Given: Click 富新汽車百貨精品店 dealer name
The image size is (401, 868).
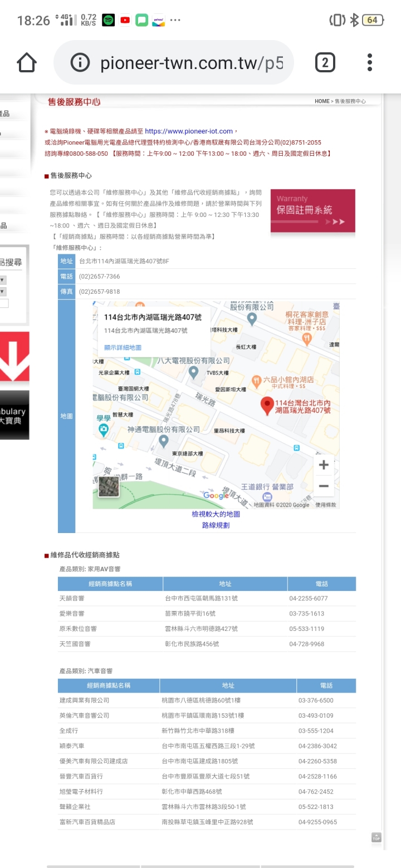Looking at the screenshot, I should 87,822.
